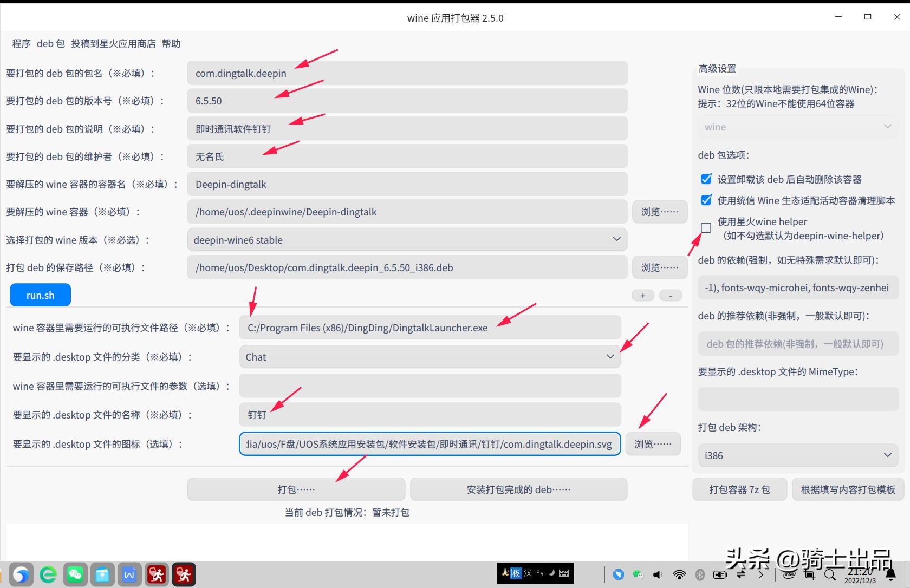Open the blue wave browser from the taskbar

[22, 574]
